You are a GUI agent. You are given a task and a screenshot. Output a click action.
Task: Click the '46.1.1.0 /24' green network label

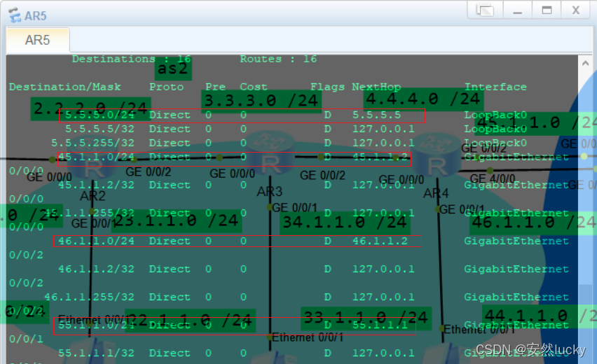[533, 222]
